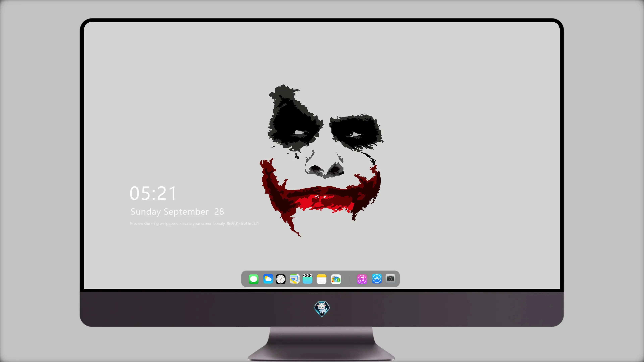Open the App Store icon
This screenshot has width=644, height=362.
(377, 279)
